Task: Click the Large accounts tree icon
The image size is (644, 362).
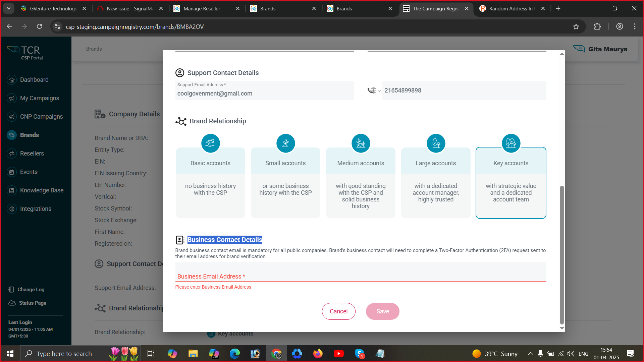Action: pyautogui.click(x=436, y=143)
